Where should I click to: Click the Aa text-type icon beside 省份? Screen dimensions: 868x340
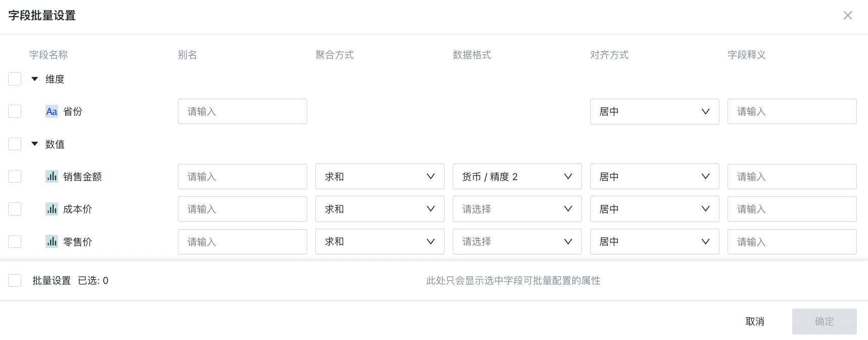52,112
